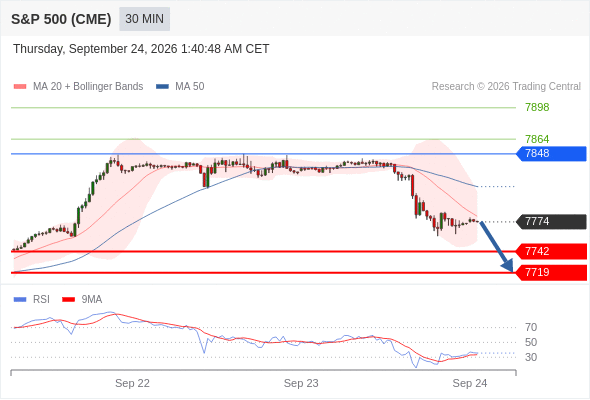Viewport: 590px width, 400px height.
Task: Click the green 7864 resistance label
Action: [x=537, y=139]
